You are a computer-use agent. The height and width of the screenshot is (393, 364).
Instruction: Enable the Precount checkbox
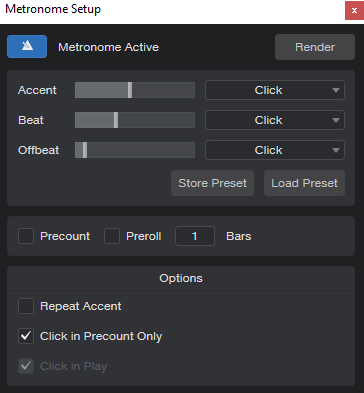26,236
